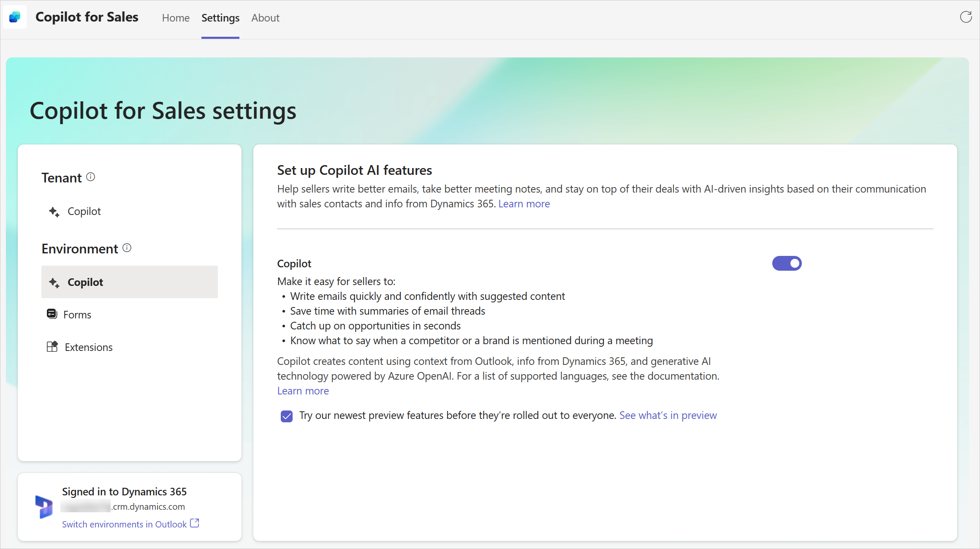The image size is (980, 549).
Task: Click the Copilot star icon in Environment
Action: (54, 282)
